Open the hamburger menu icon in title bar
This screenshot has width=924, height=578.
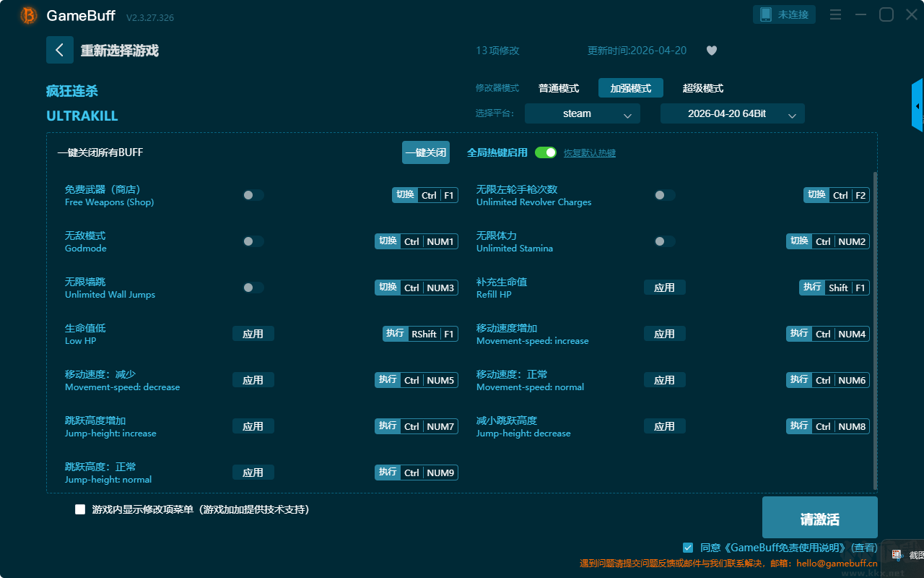(835, 14)
